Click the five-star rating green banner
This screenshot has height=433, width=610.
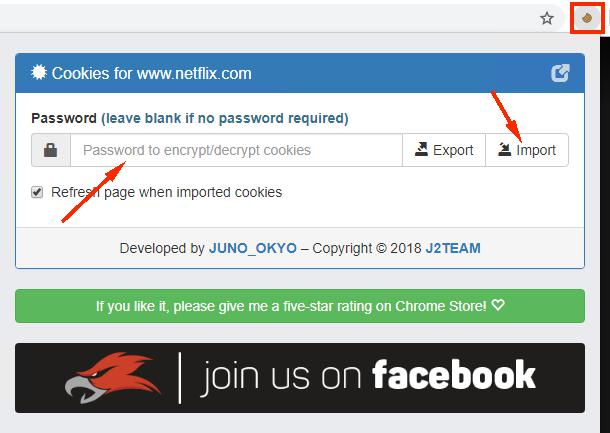tap(300, 306)
